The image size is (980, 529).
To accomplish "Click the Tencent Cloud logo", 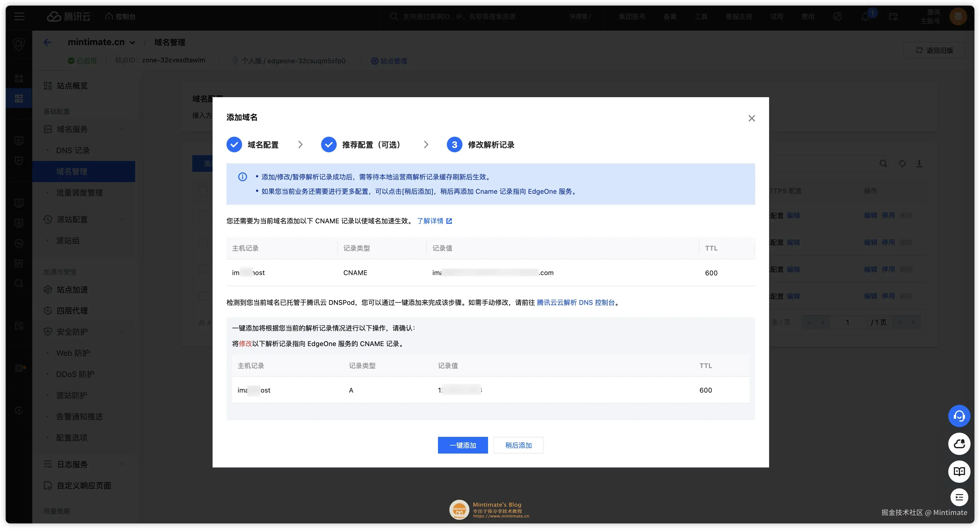I will (x=68, y=16).
